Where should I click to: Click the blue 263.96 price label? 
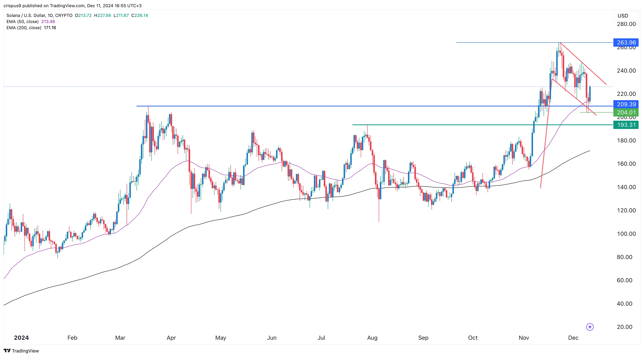tap(626, 43)
